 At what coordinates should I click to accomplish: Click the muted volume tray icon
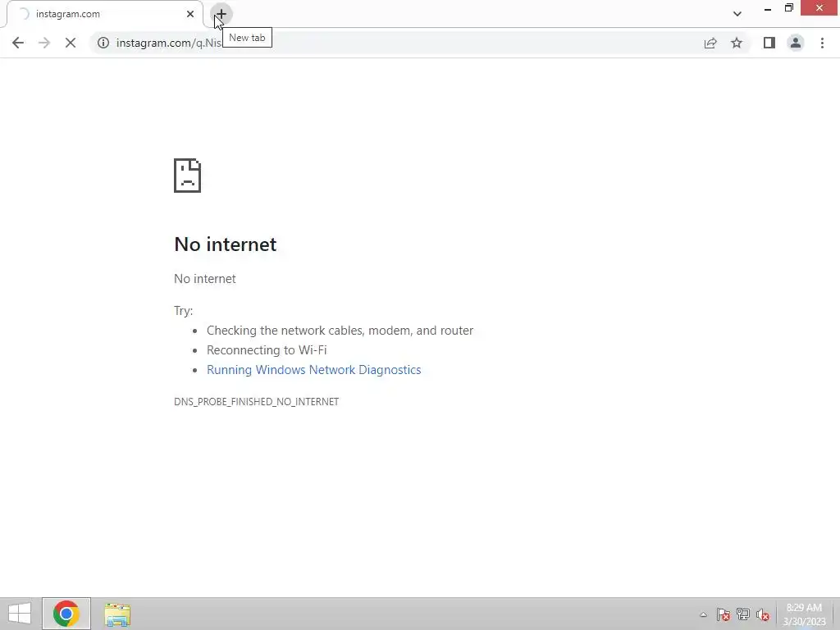tap(763, 614)
